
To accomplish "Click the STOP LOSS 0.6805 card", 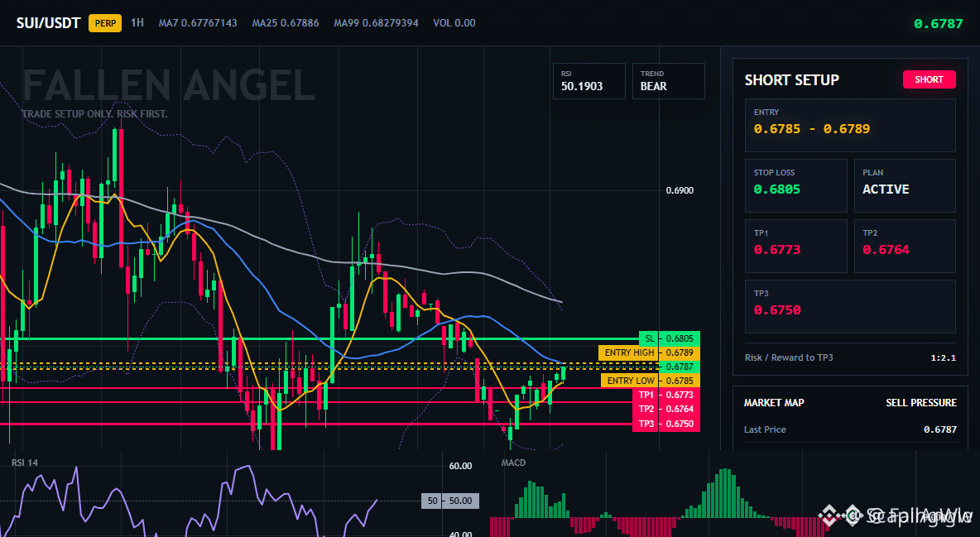I will (795, 185).
